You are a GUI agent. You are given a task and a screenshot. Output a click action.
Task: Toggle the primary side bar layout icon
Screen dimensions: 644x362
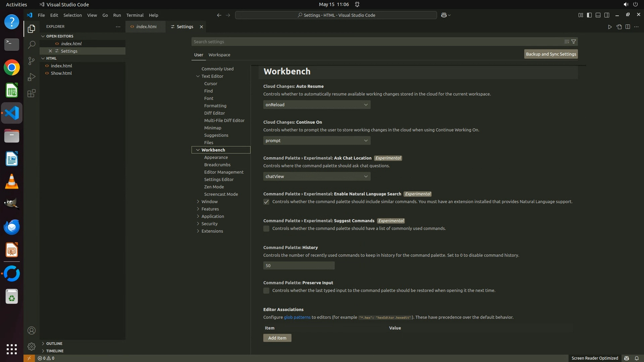pyautogui.click(x=589, y=15)
